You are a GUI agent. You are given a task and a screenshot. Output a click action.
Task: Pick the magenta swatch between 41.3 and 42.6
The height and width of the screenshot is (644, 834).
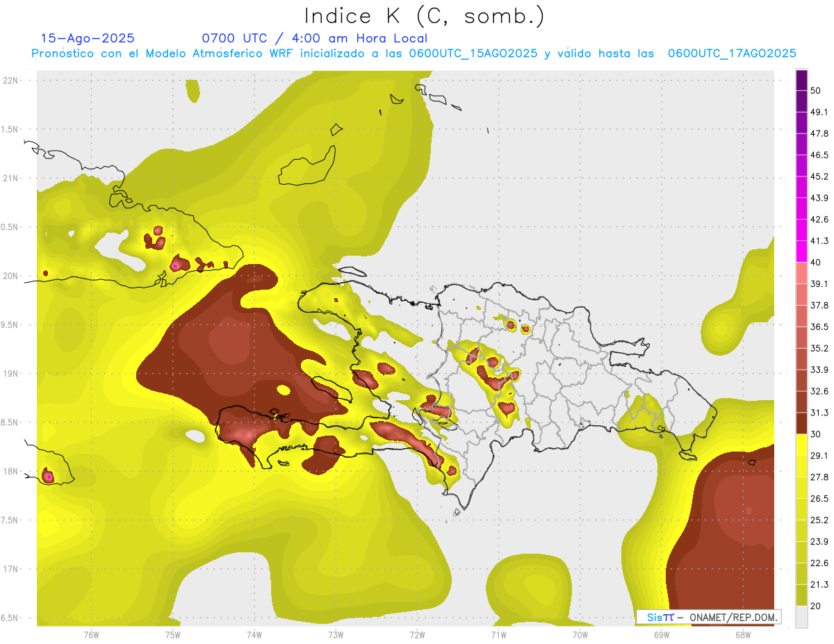(801, 230)
